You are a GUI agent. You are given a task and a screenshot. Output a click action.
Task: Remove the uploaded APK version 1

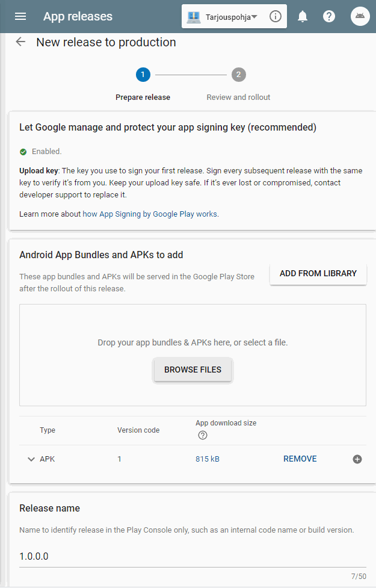[300, 459]
